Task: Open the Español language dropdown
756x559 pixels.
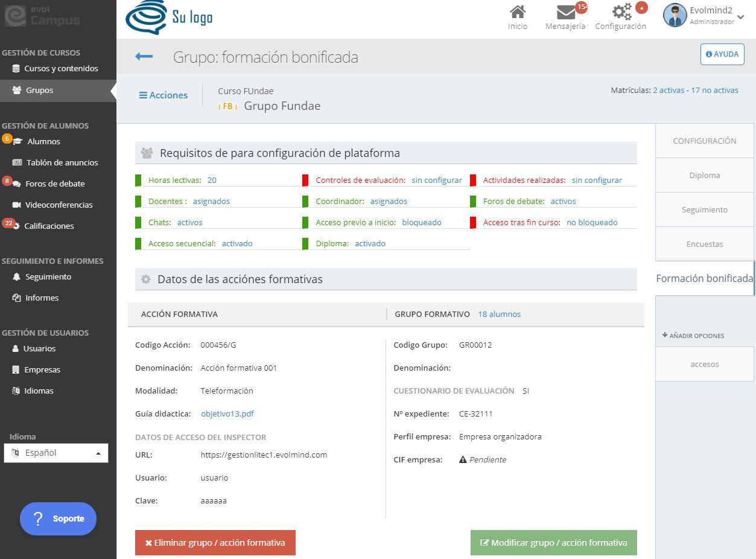Action: pos(56,453)
